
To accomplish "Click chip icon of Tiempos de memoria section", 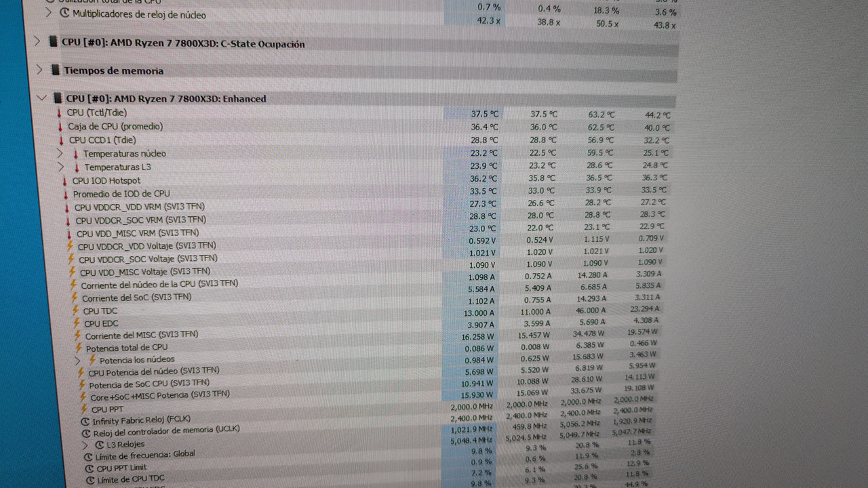I will tap(54, 70).
